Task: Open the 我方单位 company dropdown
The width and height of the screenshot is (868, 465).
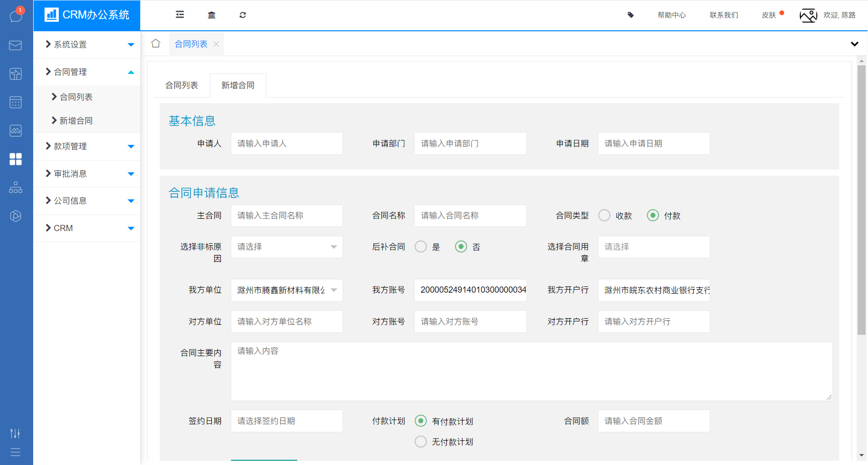Action: point(286,290)
